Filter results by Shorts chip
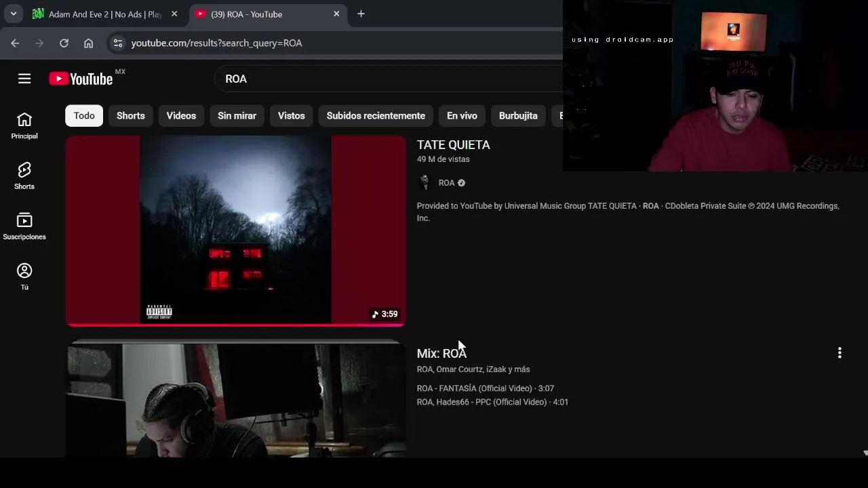Screen dimensions: 868x488 click(131, 115)
